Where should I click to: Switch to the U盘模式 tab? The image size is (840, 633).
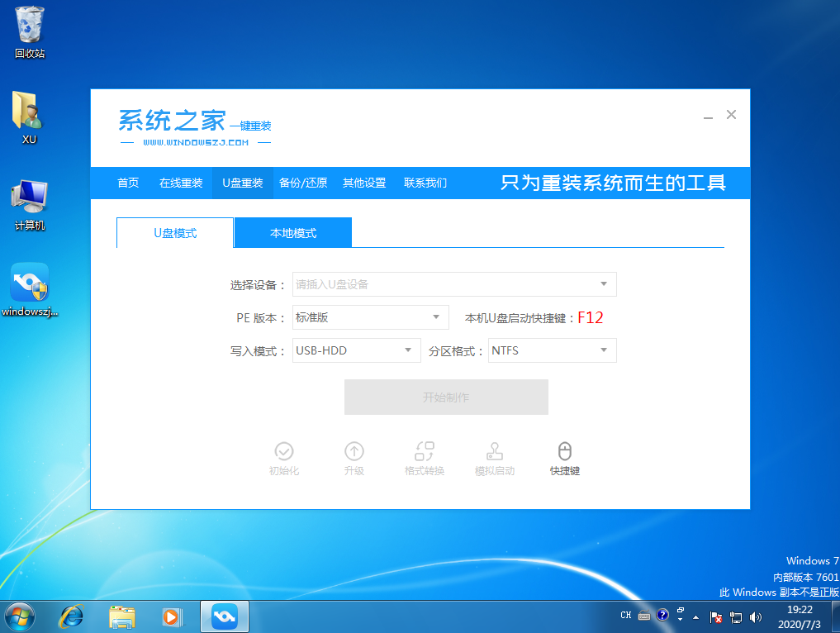tap(175, 233)
